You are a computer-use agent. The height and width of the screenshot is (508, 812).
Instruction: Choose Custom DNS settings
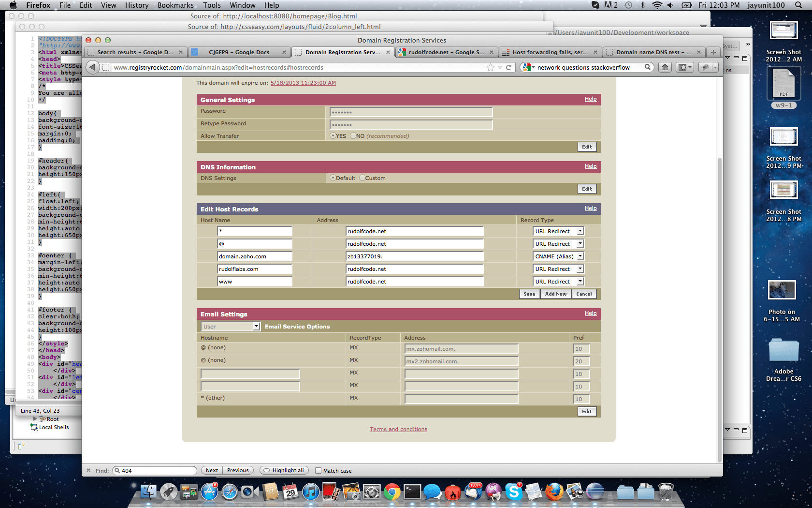(362, 178)
